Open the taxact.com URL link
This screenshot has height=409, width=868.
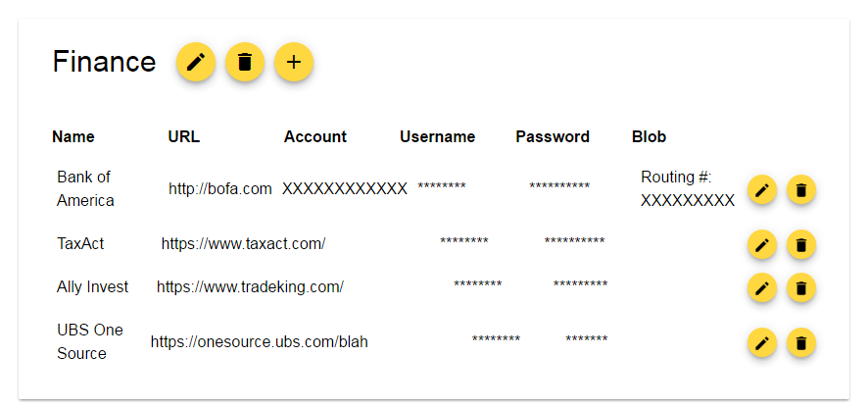coord(244,244)
